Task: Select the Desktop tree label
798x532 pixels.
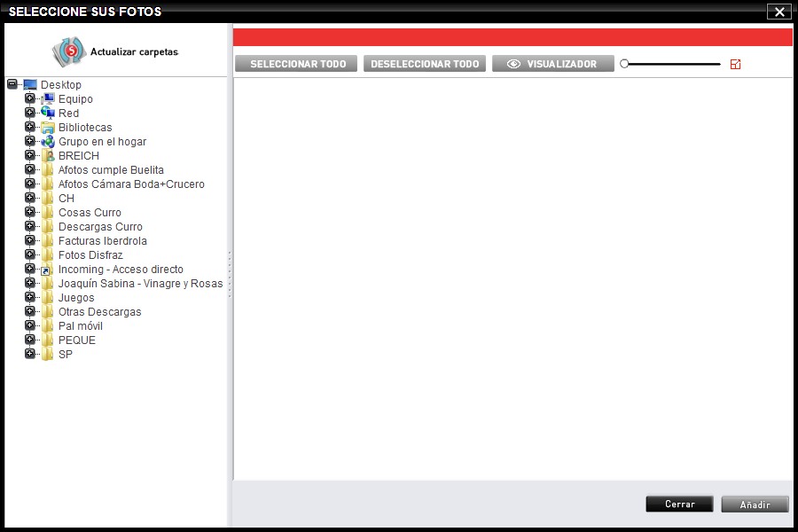Action: (x=61, y=84)
